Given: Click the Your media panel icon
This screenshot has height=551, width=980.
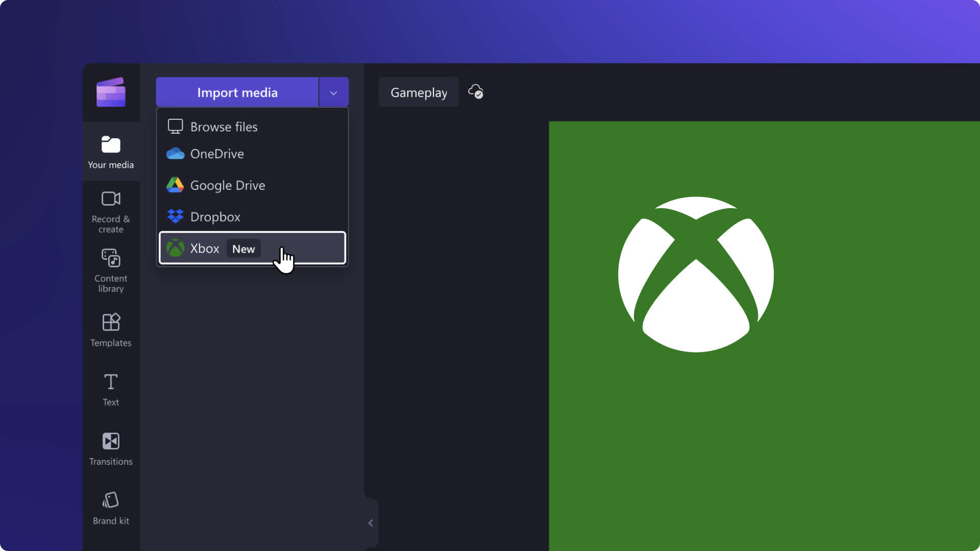Looking at the screenshot, I should tap(111, 145).
